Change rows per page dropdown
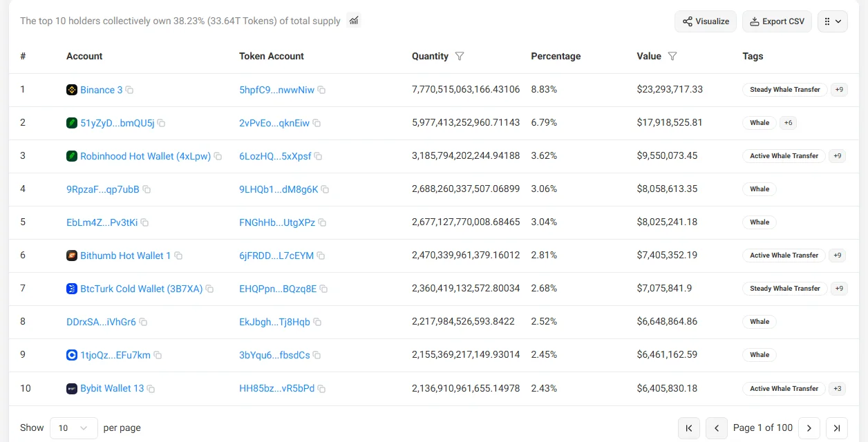This screenshot has width=868, height=442. click(x=73, y=428)
